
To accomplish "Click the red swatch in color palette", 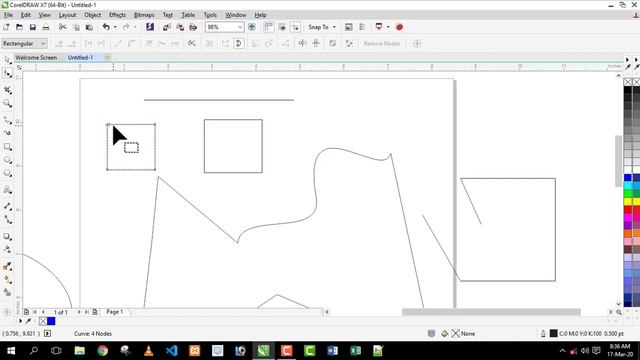I will 628,209.
